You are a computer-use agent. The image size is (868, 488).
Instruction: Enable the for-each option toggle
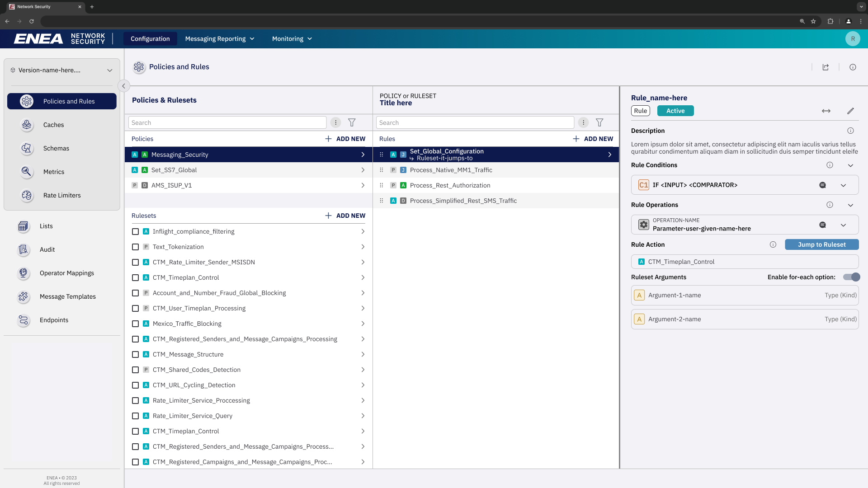pyautogui.click(x=851, y=277)
